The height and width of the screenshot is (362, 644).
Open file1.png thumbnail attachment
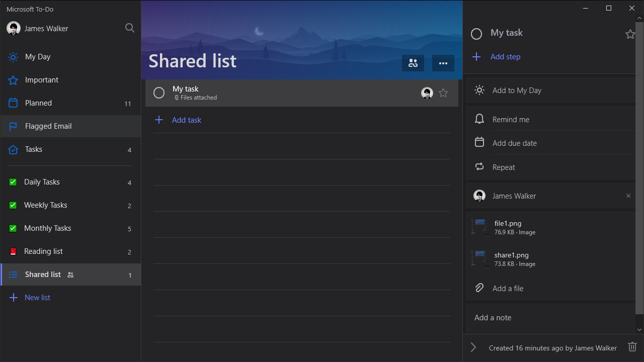[480, 227]
